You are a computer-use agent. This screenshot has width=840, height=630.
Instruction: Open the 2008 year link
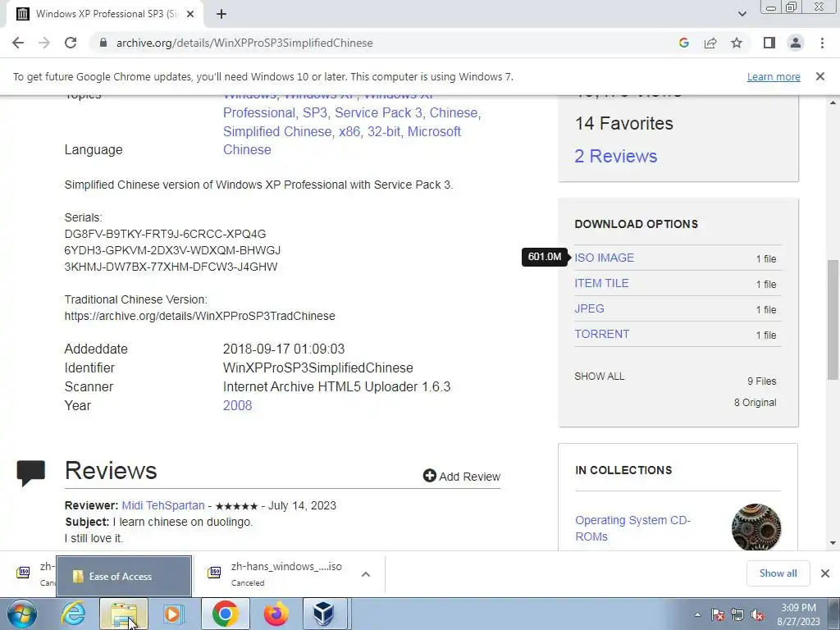point(237,405)
